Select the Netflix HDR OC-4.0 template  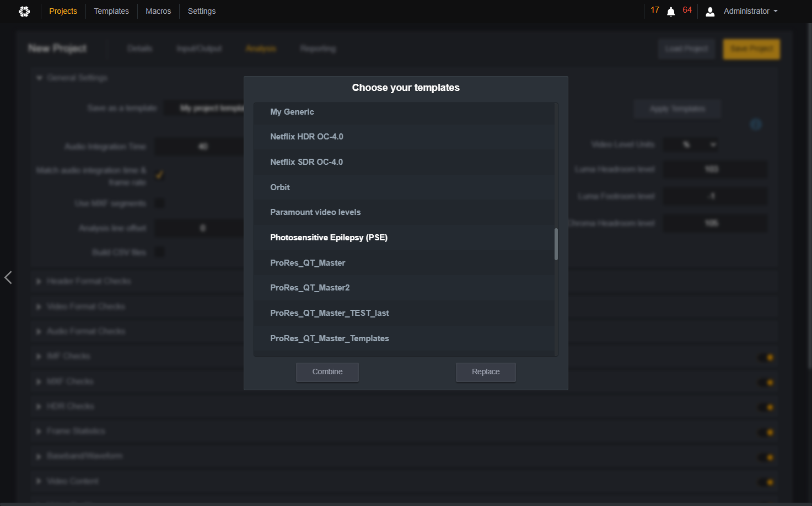(x=404, y=137)
